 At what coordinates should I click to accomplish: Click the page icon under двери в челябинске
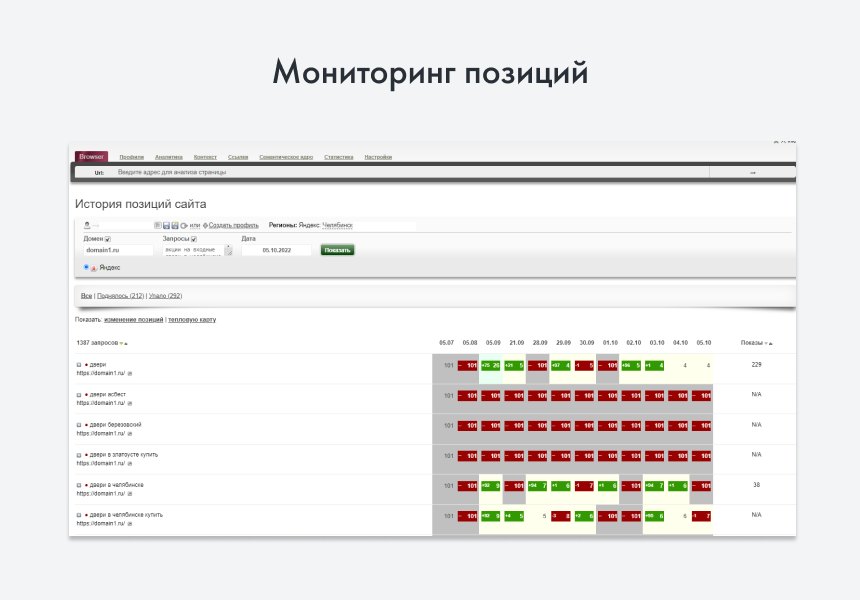(130, 494)
